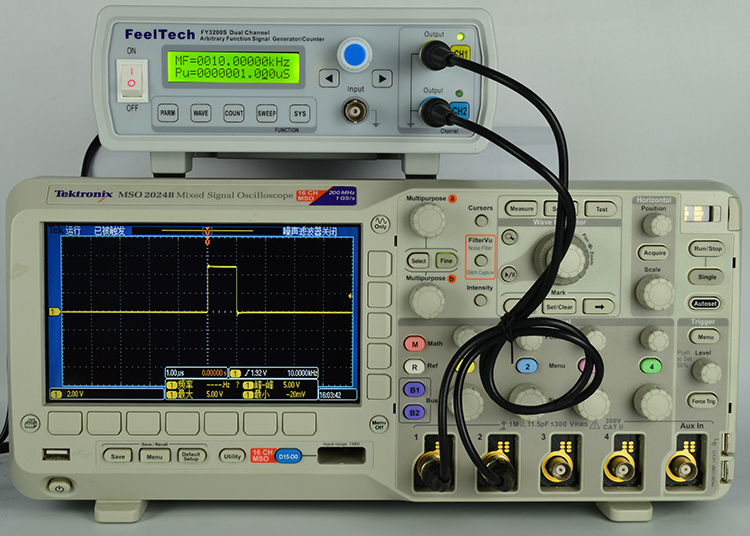Open the Test menu
This screenshot has height=536, width=750.
click(601, 209)
